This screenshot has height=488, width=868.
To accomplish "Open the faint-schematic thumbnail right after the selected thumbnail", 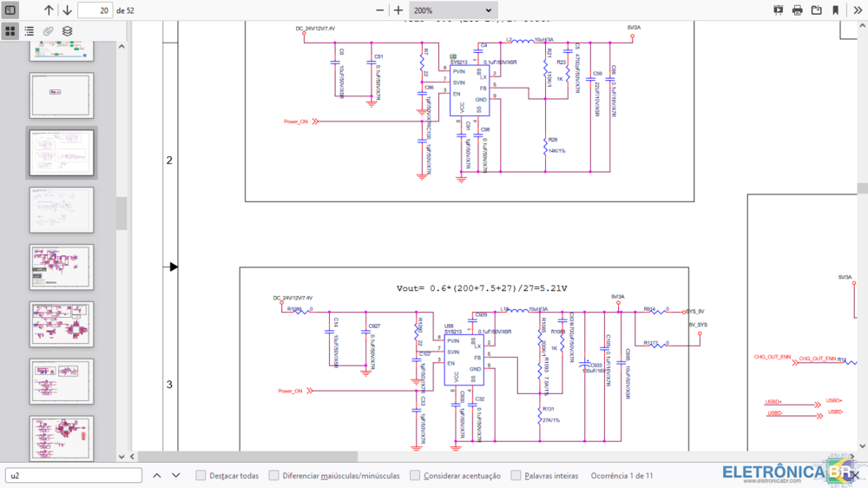I will pos(62,210).
